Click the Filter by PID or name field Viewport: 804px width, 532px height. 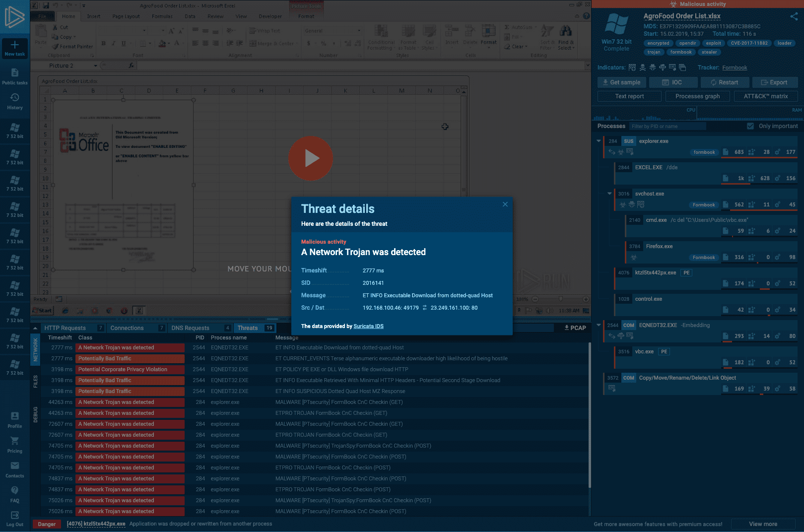[668, 127]
